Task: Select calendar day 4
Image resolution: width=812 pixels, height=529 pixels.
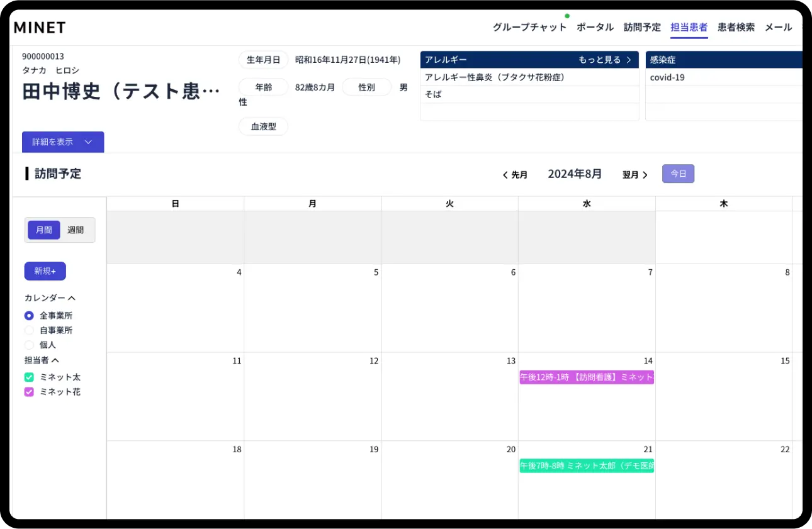Action: (x=175, y=308)
